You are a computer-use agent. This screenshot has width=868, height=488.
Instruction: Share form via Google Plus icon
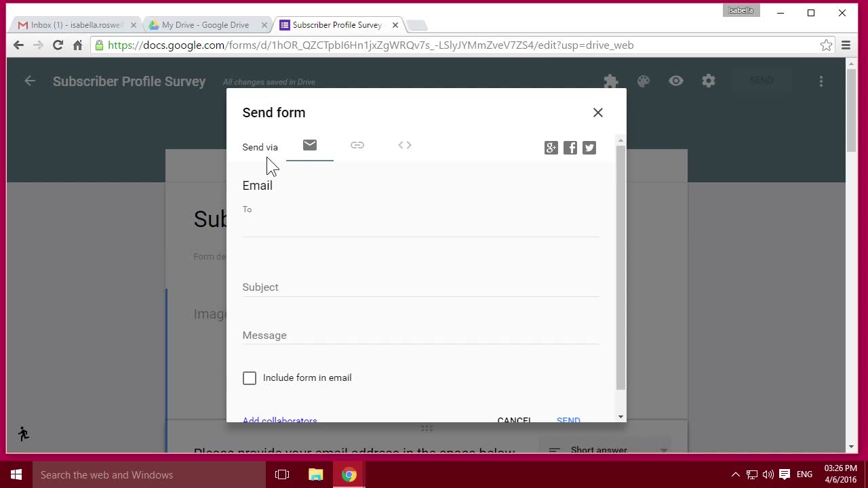[x=551, y=148]
